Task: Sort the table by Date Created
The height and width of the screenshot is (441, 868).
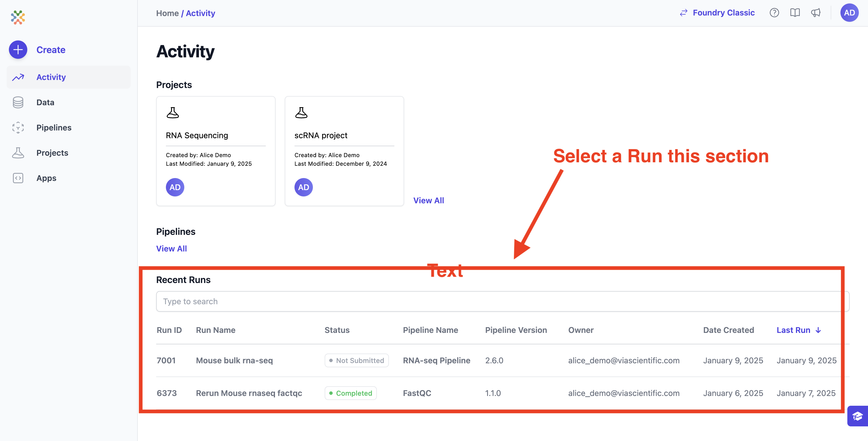Action: [x=728, y=330]
